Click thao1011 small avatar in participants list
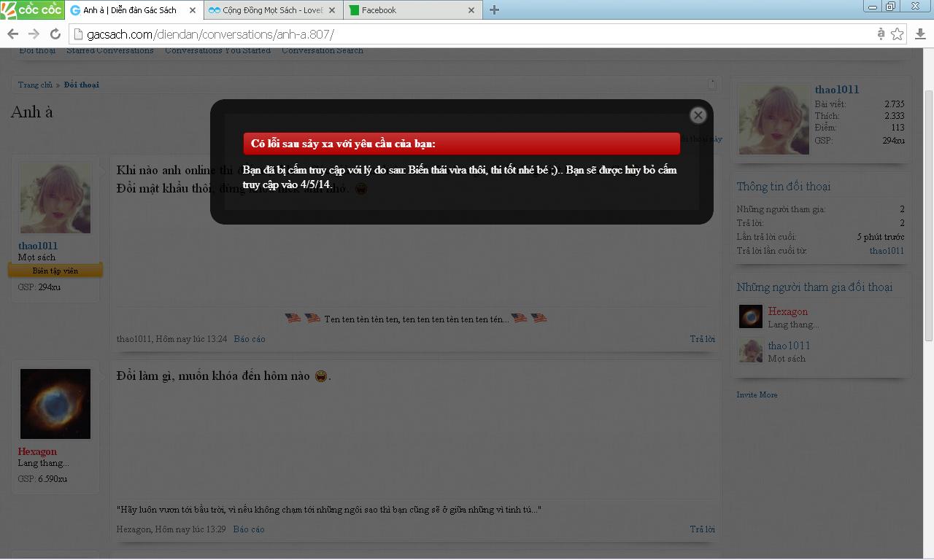 click(x=751, y=351)
